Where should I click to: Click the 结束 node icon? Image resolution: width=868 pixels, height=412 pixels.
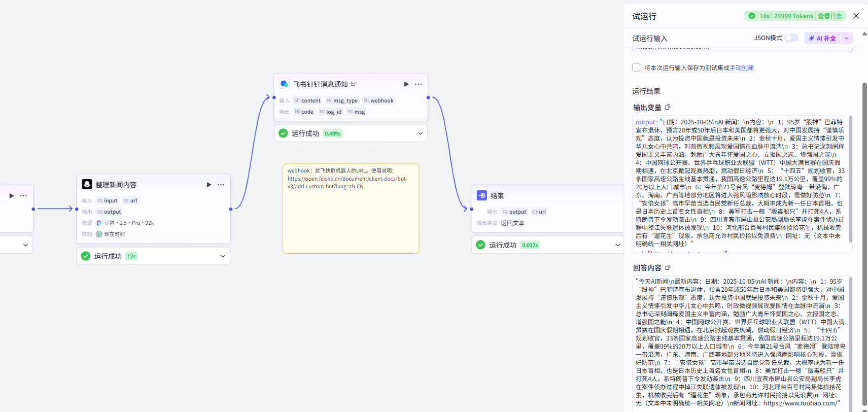point(482,195)
